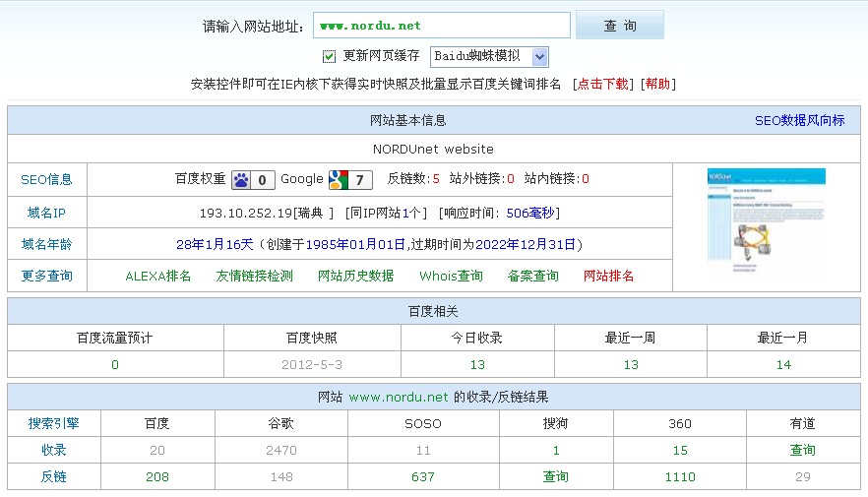Click the 百度 反链 value 208
Screen dimensions: 868x497
(x=157, y=477)
